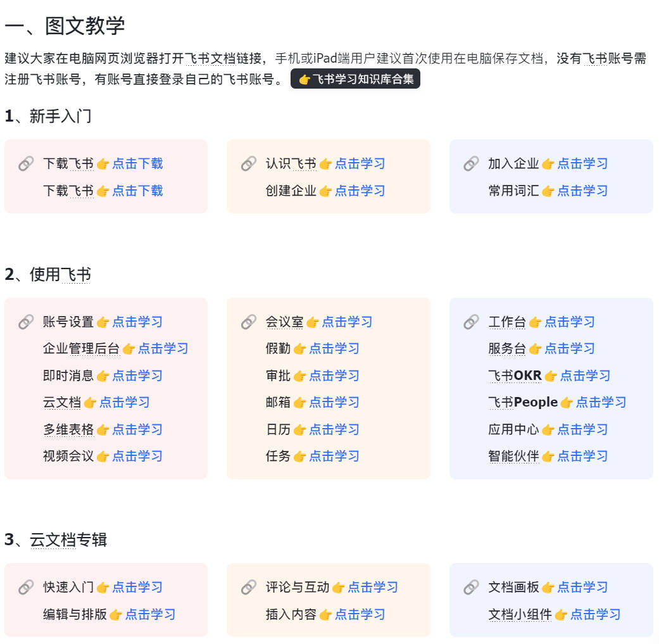Click the 飞书OKR label text
The height and width of the screenshot is (644, 659).
pos(515,376)
